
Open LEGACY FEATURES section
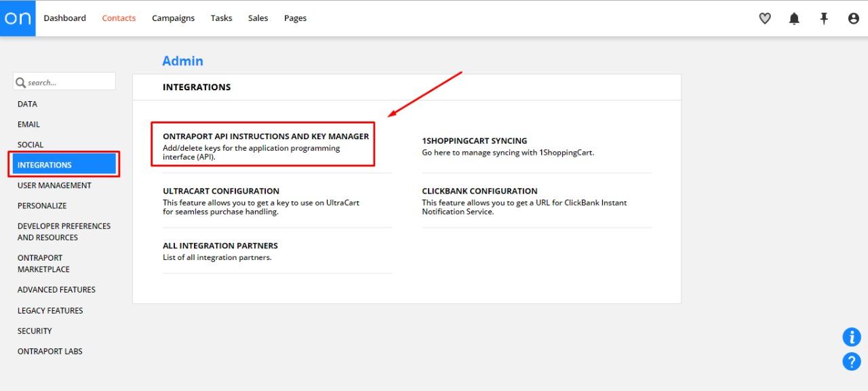50,310
